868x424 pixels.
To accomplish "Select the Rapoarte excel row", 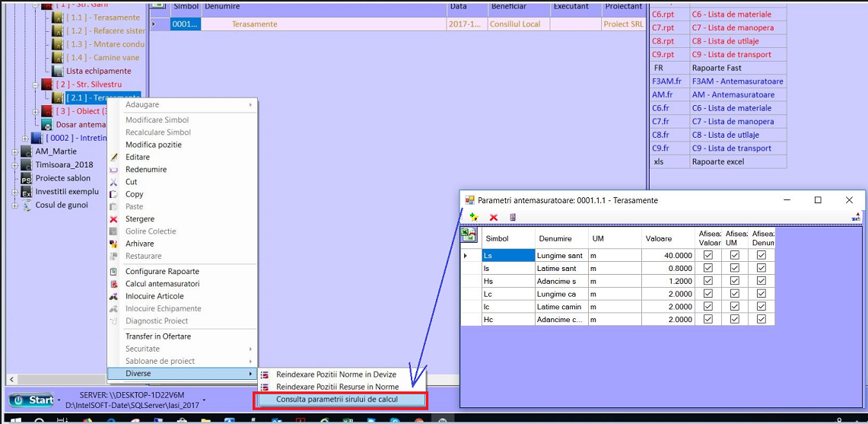I will click(718, 162).
